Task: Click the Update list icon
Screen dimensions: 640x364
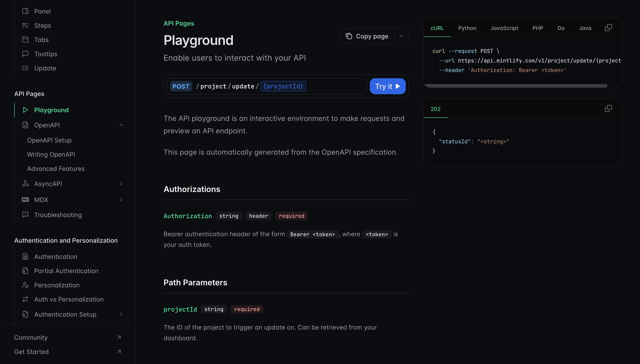Action: [x=26, y=68]
